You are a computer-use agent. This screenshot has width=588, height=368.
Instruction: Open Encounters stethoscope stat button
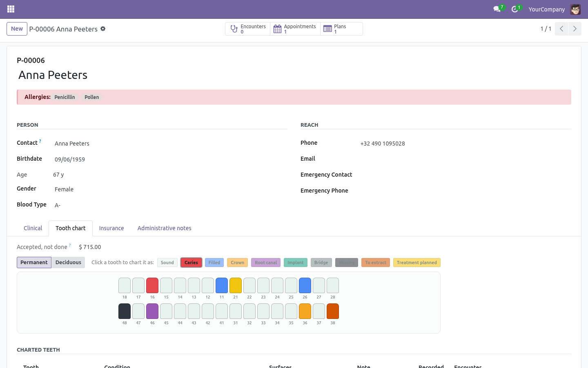248,29
